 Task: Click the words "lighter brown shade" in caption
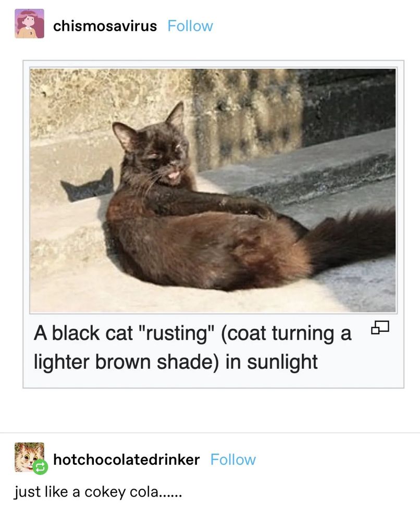pos(126,362)
